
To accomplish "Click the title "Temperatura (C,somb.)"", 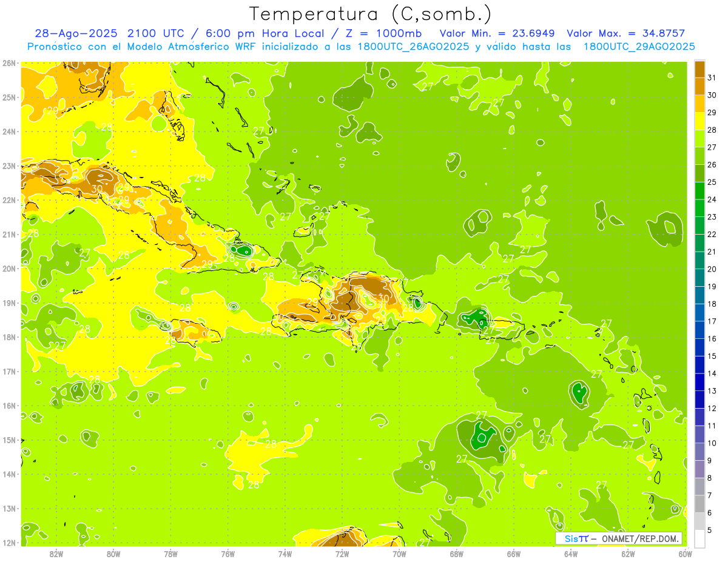I will [x=371, y=14].
